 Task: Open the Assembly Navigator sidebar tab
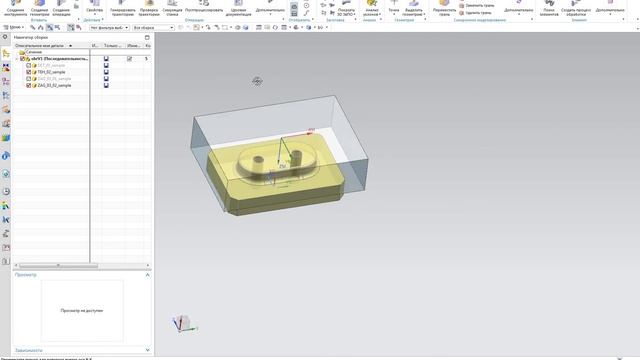coord(6,53)
